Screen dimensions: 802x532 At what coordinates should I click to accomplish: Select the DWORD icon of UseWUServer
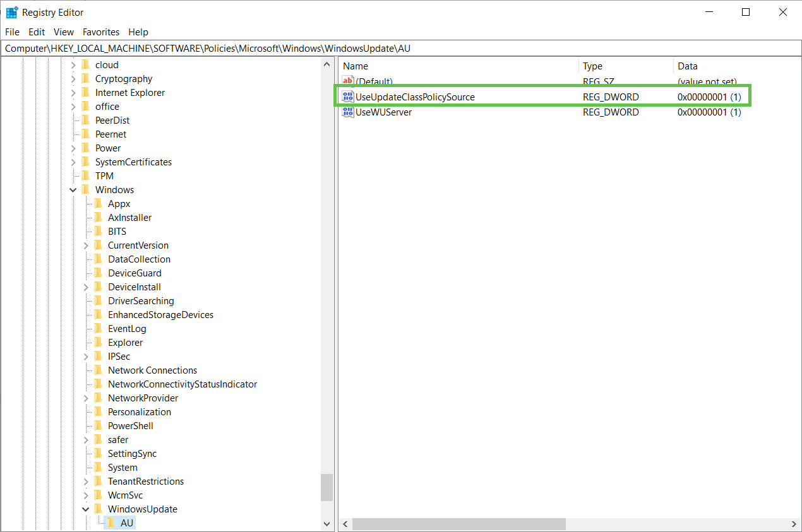(x=348, y=112)
